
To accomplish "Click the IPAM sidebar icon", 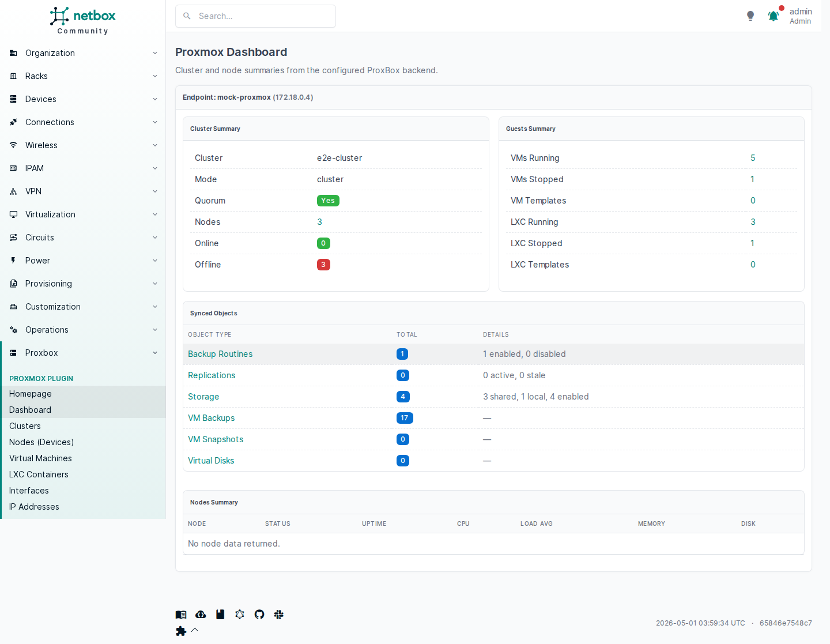I will [x=13, y=168].
